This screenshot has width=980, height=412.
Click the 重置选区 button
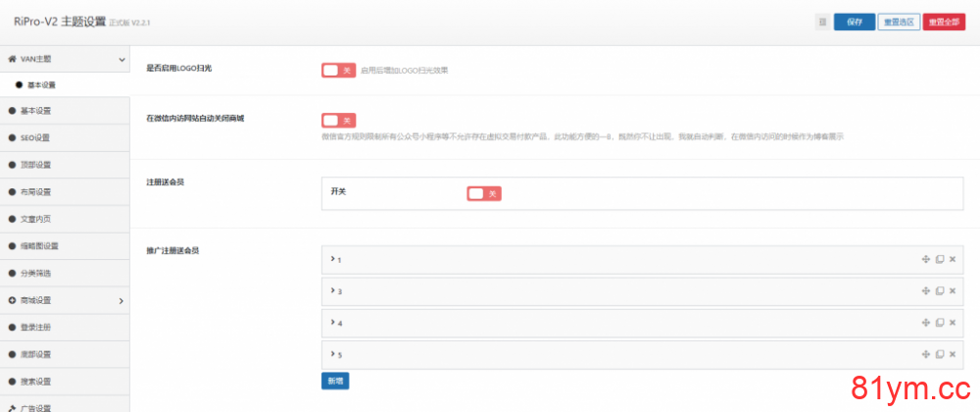(899, 23)
